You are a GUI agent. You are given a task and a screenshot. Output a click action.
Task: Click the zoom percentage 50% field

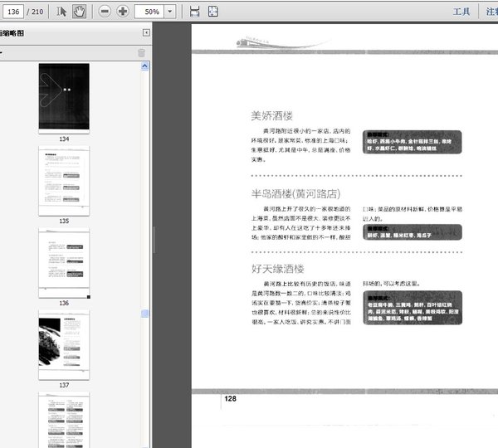click(x=150, y=12)
